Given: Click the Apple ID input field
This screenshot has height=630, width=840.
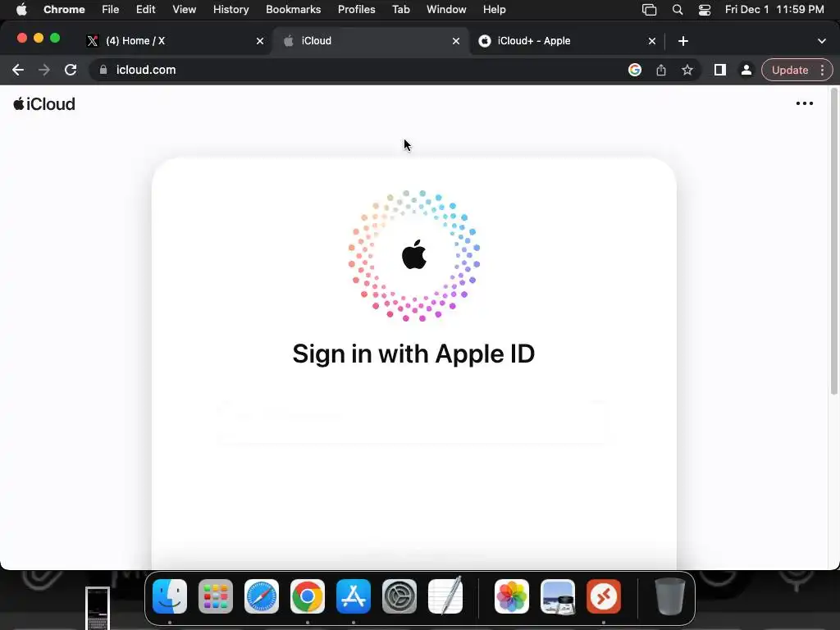Looking at the screenshot, I should [413, 422].
